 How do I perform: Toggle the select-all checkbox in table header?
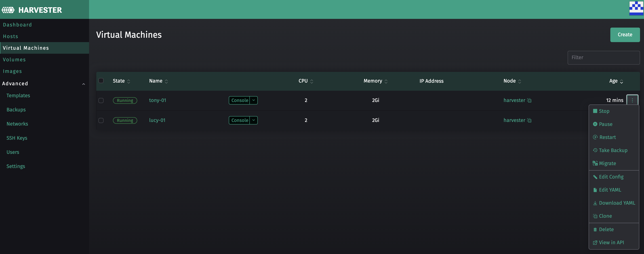pyautogui.click(x=101, y=81)
